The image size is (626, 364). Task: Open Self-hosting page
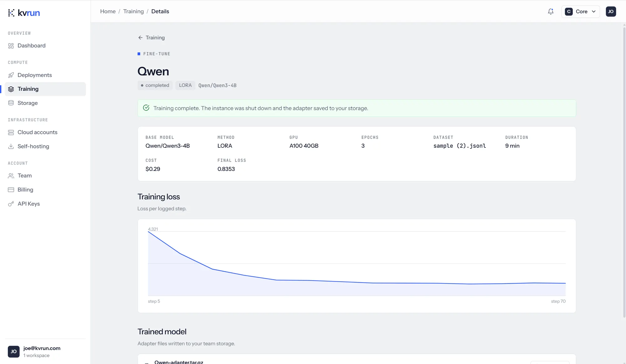pyautogui.click(x=45, y=146)
